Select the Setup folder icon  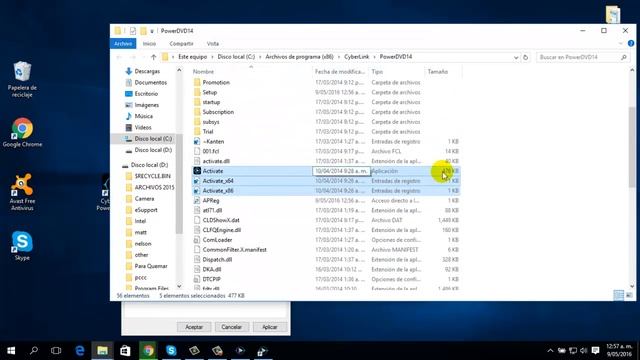(x=197, y=92)
